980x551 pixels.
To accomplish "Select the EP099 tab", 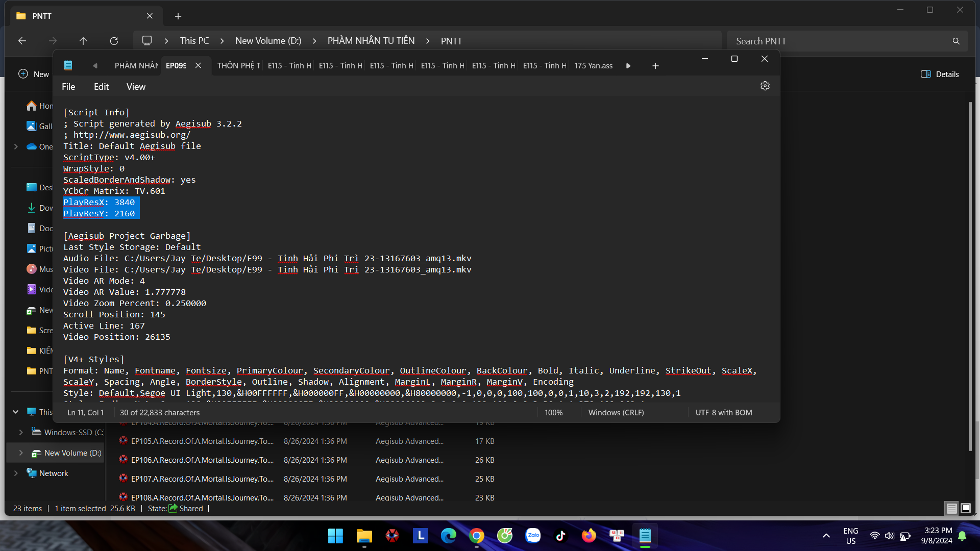I will point(176,66).
